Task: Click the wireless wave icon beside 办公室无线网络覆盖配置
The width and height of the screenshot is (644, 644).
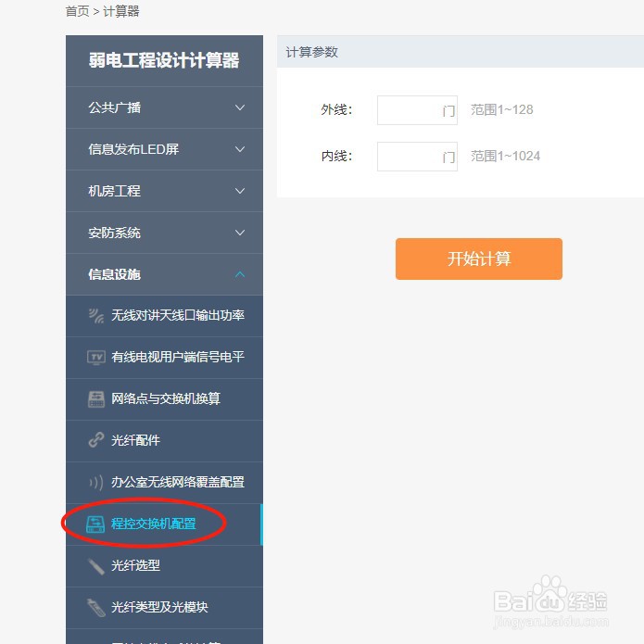Action: tap(96, 482)
